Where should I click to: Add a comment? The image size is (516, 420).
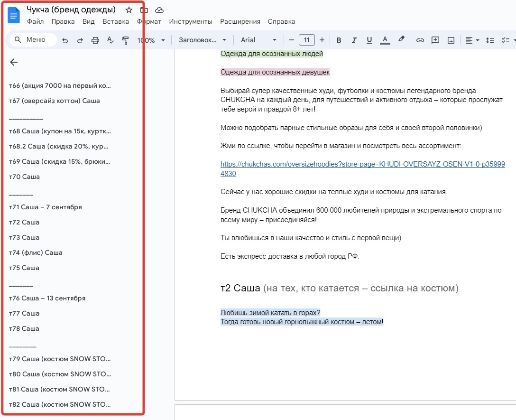point(435,40)
